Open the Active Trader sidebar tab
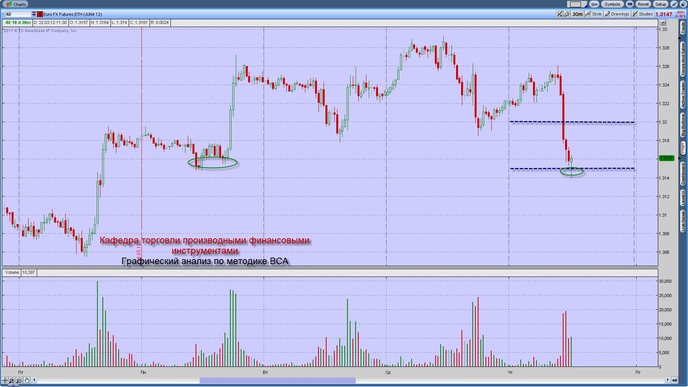This screenshot has height=387, width=688. point(683,94)
